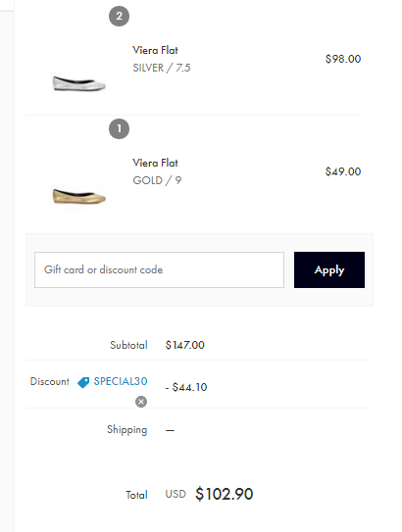Click the blue discount tag icon
The width and height of the screenshot is (402, 532).
(83, 382)
